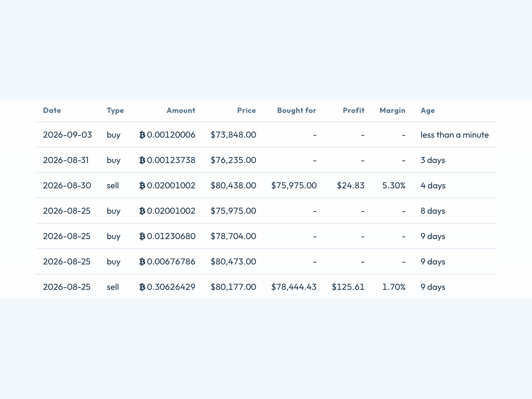Click the price $73,848.00
The width and height of the screenshot is (532, 399).
coord(233,135)
